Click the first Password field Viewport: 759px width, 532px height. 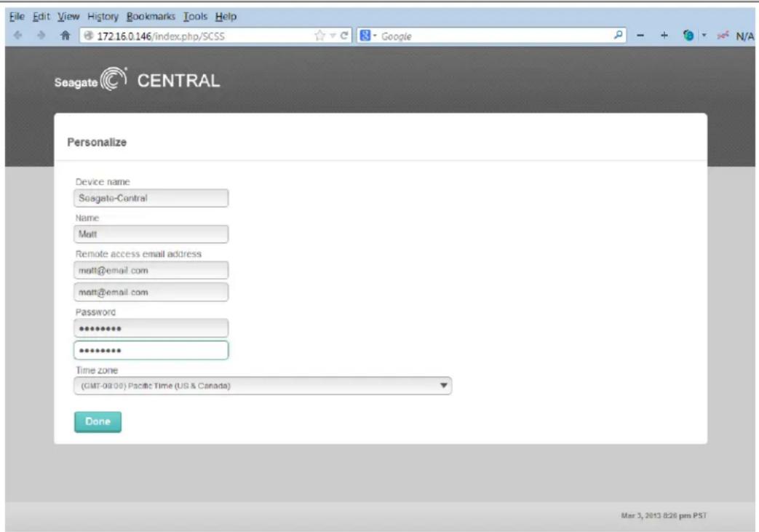click(x=151, y=328)
